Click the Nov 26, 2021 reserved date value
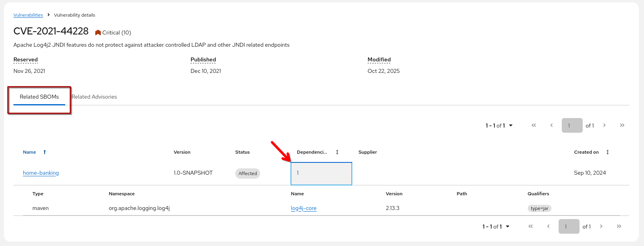Image resolution: width=644 pixels, height=246 pixels. click(29, 71)
